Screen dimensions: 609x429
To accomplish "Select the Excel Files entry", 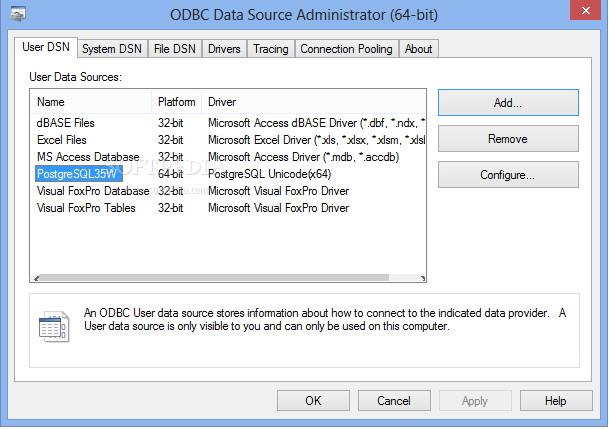I will click(x=62, y=140).
